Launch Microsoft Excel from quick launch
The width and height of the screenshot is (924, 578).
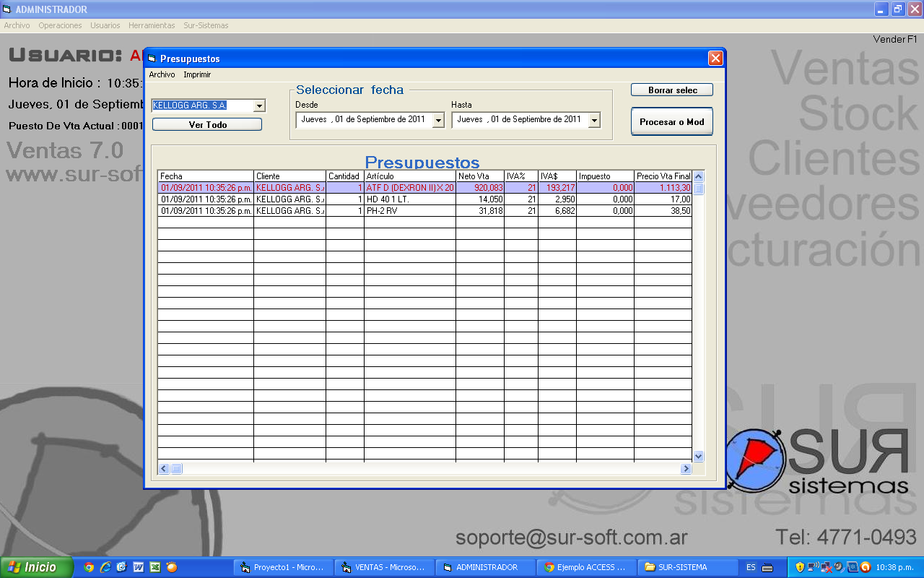[154, 567]
